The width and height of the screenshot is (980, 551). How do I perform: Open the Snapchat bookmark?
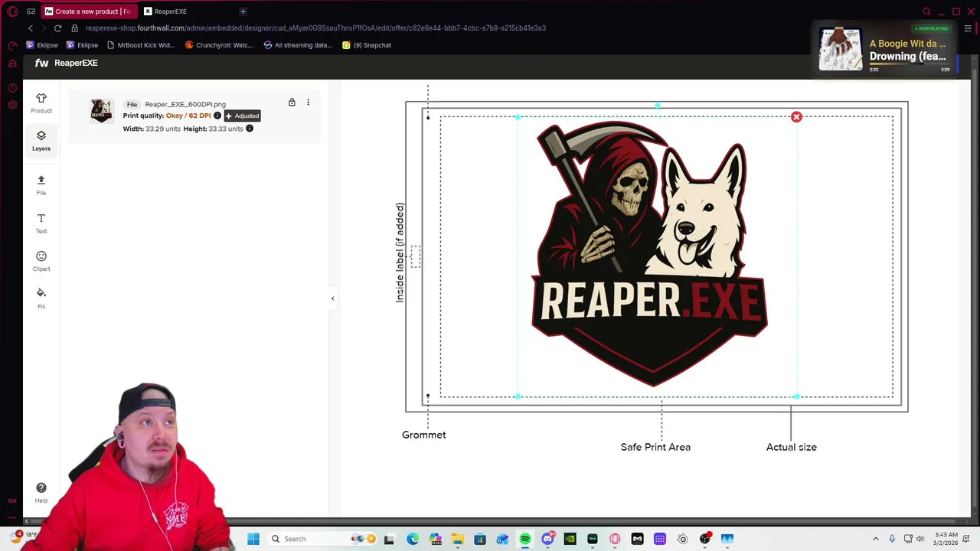[367, 45]
